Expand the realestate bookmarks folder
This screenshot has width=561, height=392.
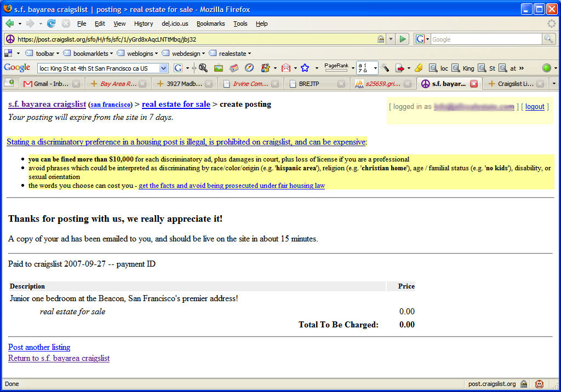point(230,54)
